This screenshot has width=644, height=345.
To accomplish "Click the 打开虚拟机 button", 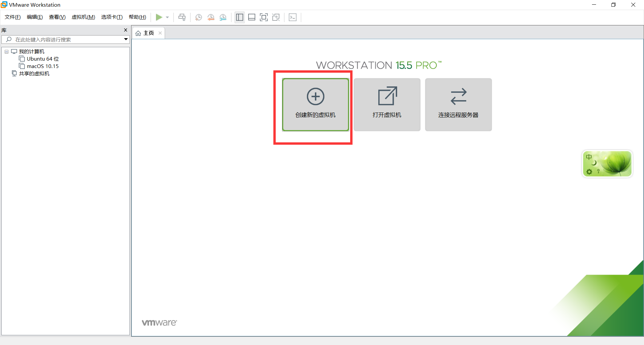I will pyautogui.click(x=387, y=105).
